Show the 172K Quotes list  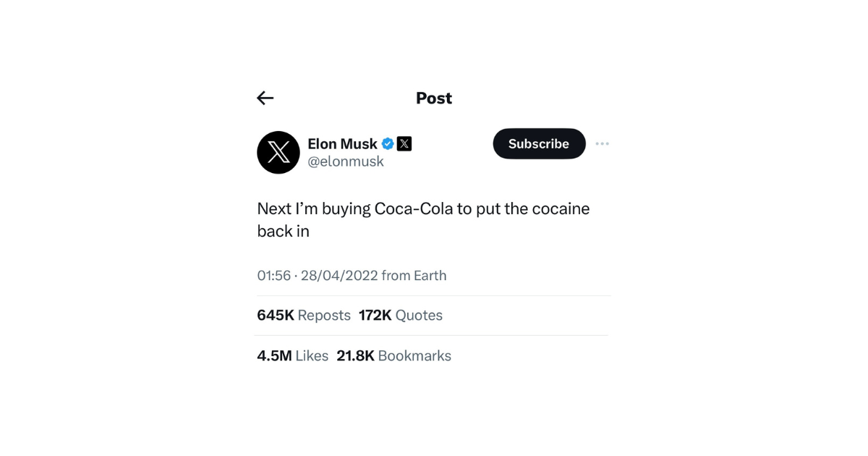click(401, 316)
